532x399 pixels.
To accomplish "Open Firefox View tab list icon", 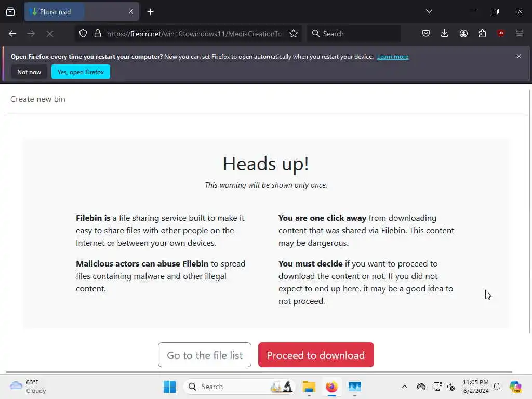I will 10,11.
